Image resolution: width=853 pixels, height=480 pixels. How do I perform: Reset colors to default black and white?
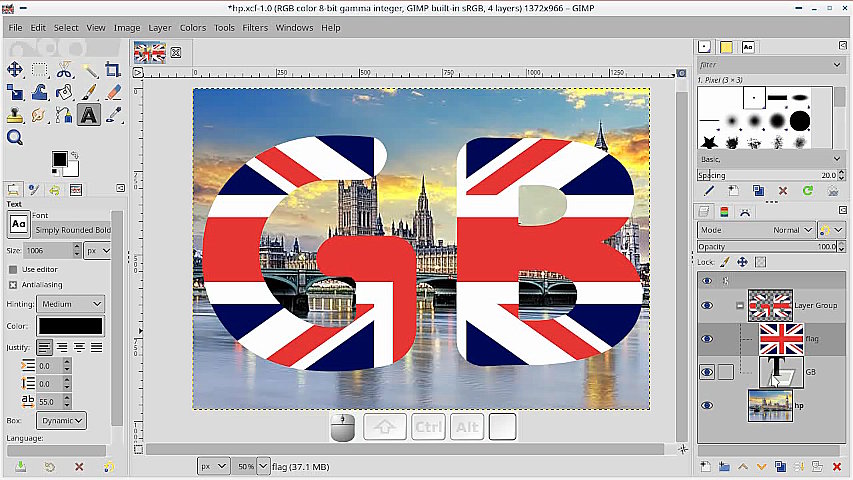point(55,173)
